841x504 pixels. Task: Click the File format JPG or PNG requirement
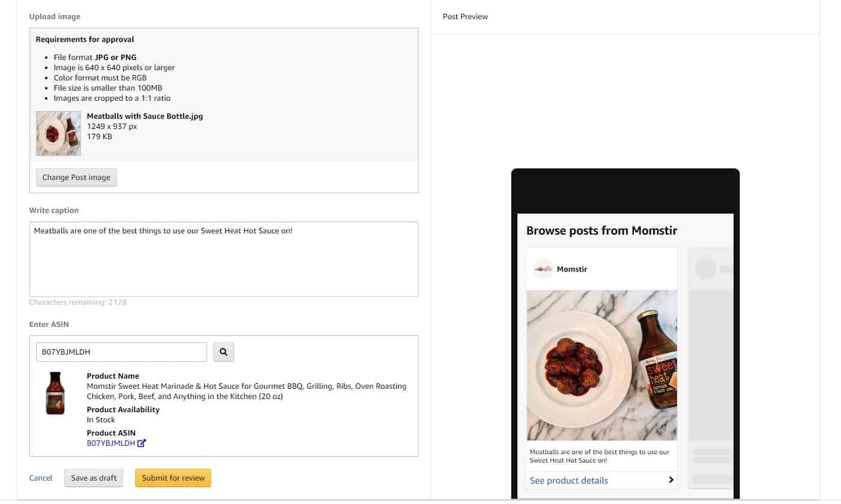coord(95,58)
